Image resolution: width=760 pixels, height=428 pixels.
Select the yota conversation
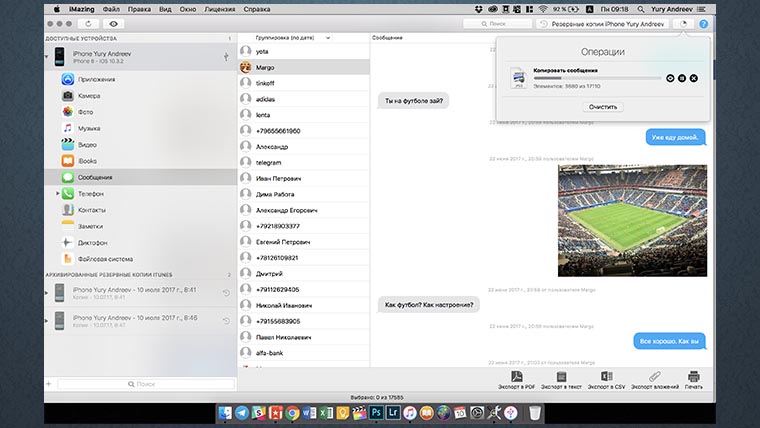[x=304, y=51]
